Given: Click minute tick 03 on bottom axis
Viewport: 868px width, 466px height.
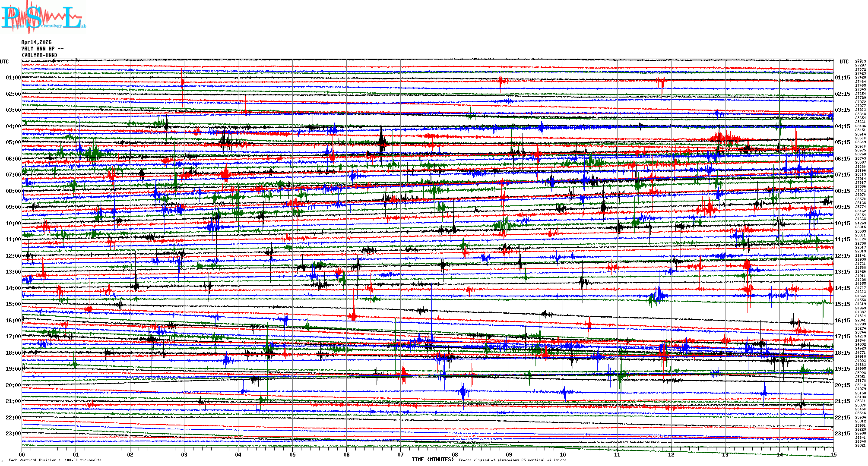Looking at the screenshot, I should click(x=184, y=454).
